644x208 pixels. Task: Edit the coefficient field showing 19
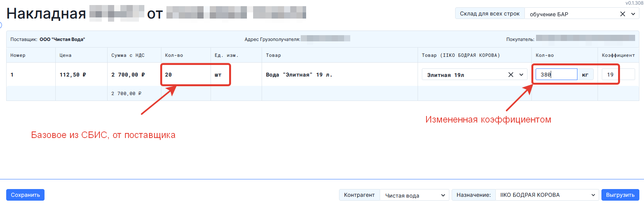click(618, 74)
